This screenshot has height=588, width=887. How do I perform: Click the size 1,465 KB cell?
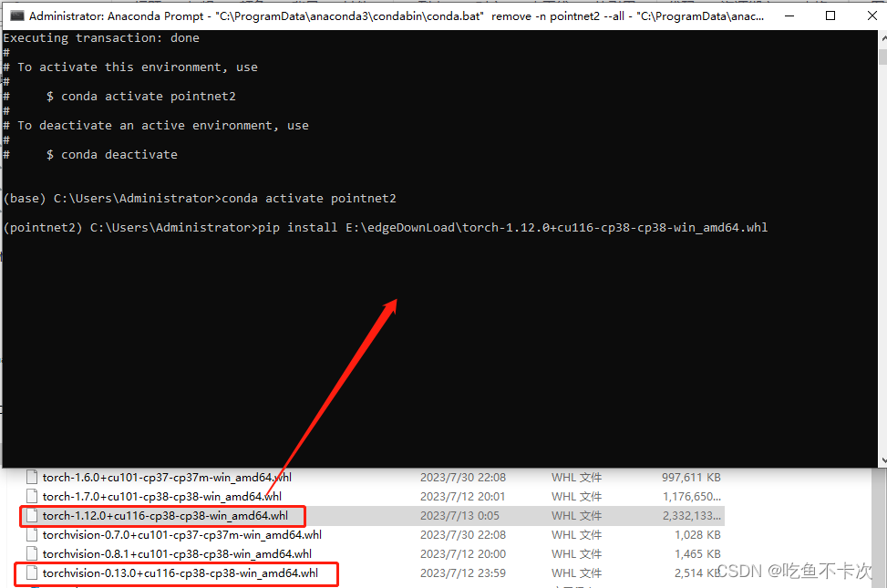coord(697,554)
